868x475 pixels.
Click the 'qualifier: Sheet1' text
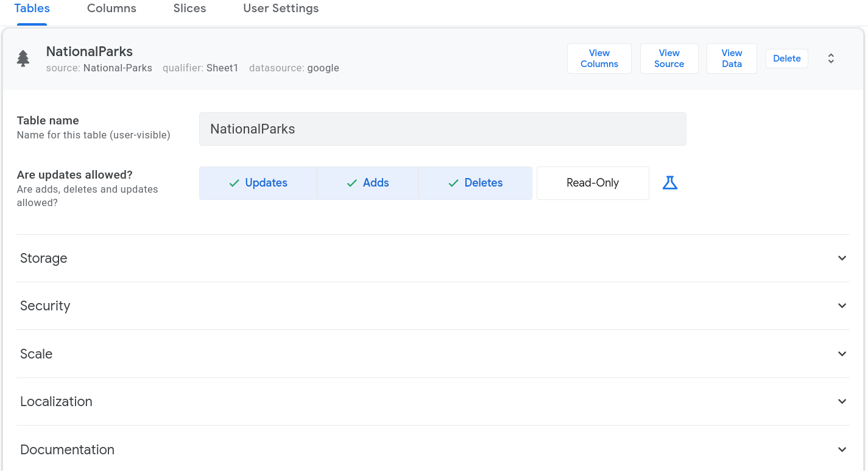(x=200, y=68)
